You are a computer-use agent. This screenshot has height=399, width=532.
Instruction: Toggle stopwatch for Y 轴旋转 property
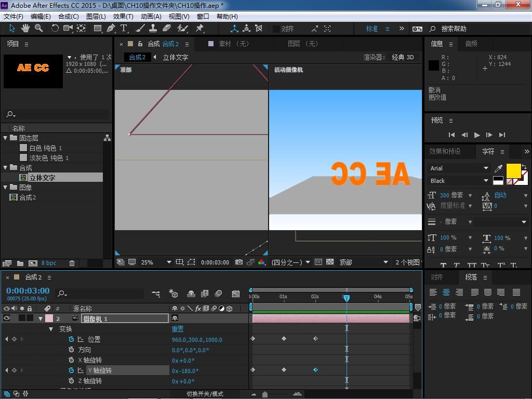tap(71, 370)
